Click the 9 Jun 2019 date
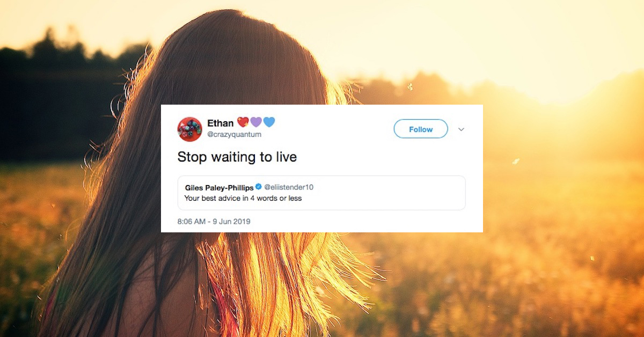Image resolution: width=644 pixels, height=337 pixels. tap(232, 221)
